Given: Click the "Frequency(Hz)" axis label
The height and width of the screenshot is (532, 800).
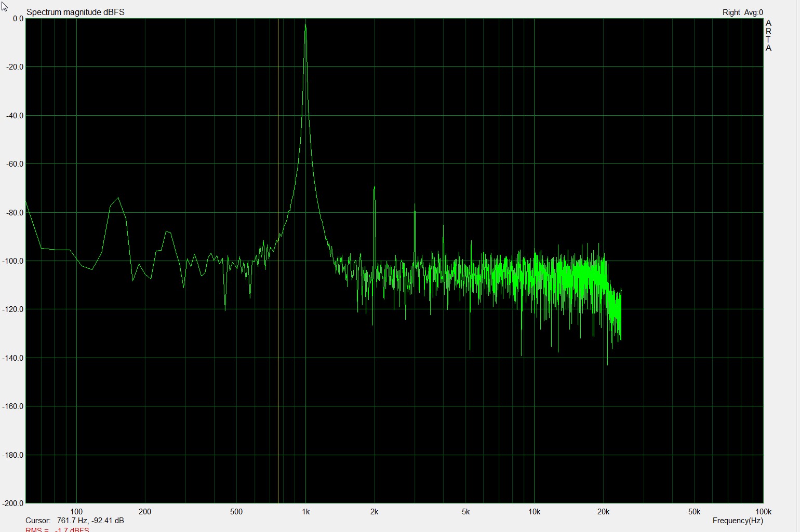Looking at the screenshot, I should (738, 520).
